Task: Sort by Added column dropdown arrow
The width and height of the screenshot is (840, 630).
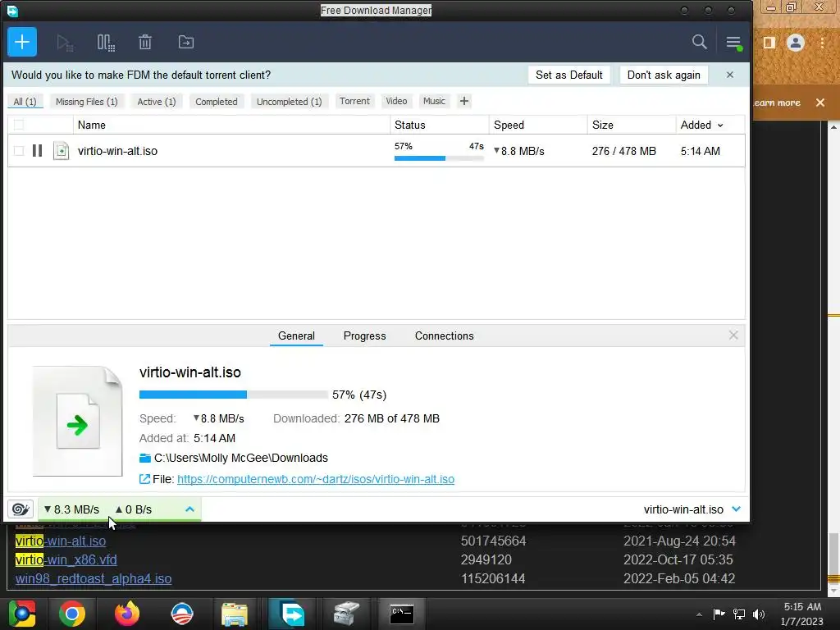Action: [720, 126]
